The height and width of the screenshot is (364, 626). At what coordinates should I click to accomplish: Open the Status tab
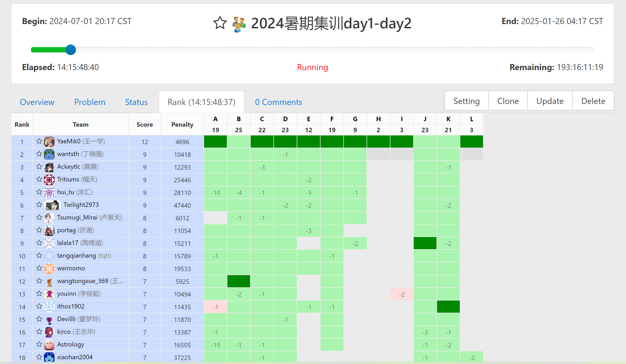(136, 102)
